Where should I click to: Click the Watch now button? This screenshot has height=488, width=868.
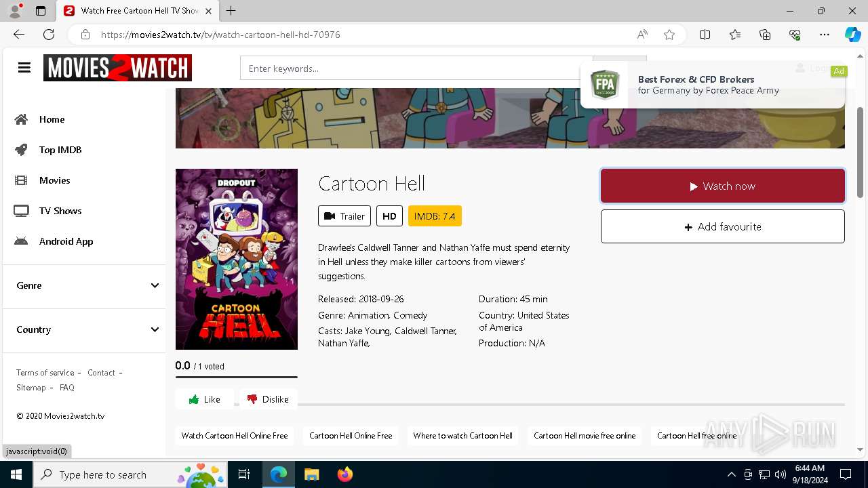tap(723, 186)
